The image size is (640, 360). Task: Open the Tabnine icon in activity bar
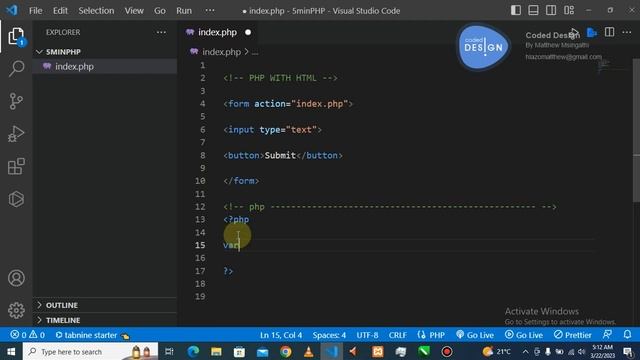point(16,199)
